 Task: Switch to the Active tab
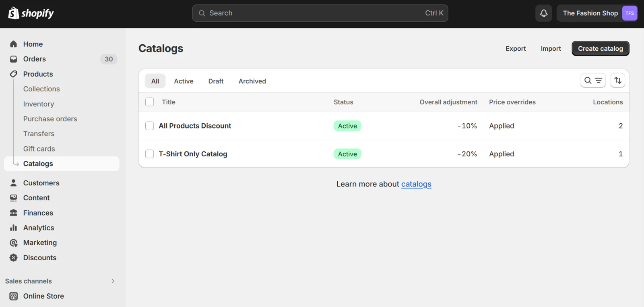click(184, 81)
